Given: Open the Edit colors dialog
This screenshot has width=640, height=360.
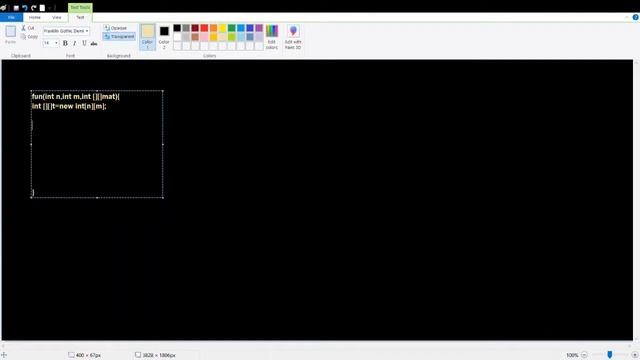Looking at the screenshot, I should point(272,37).
